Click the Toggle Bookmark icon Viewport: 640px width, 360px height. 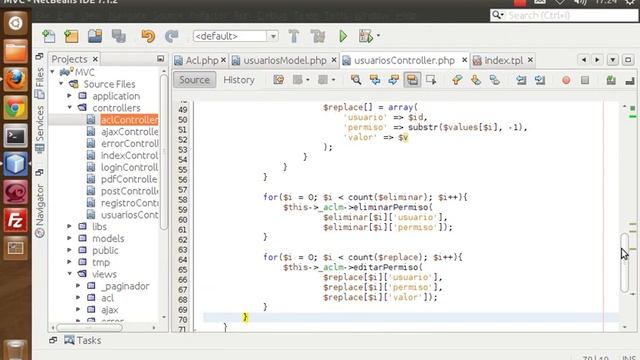495,80
